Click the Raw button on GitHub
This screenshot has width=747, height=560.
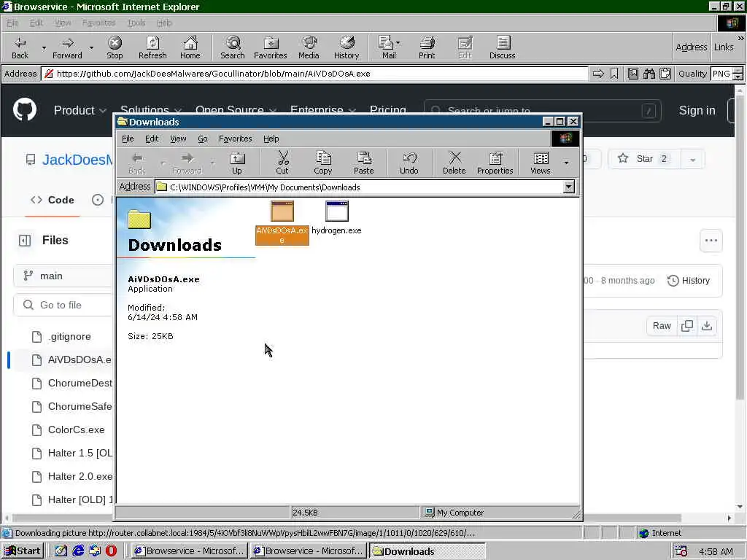pyautogui.click(x=662, y=326)
